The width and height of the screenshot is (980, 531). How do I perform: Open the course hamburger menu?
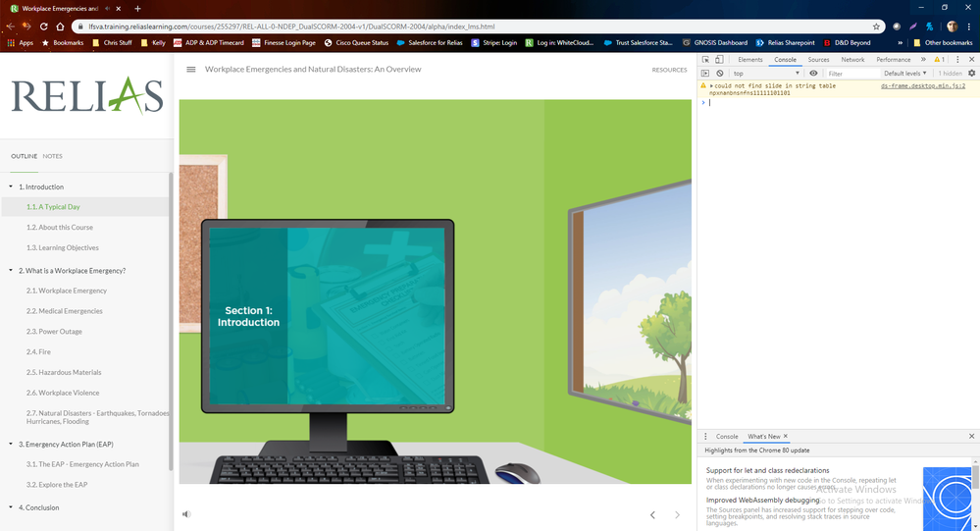tap(191, 70)
